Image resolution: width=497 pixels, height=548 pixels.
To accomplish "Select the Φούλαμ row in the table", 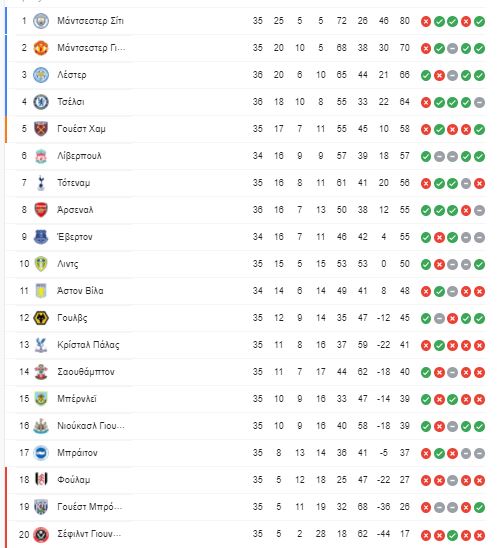I will click(246, 480).
